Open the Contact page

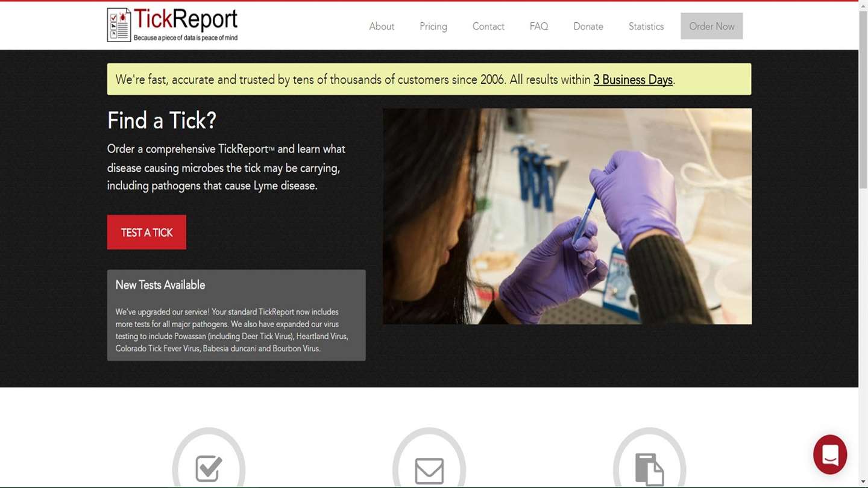tap(488, 27)
